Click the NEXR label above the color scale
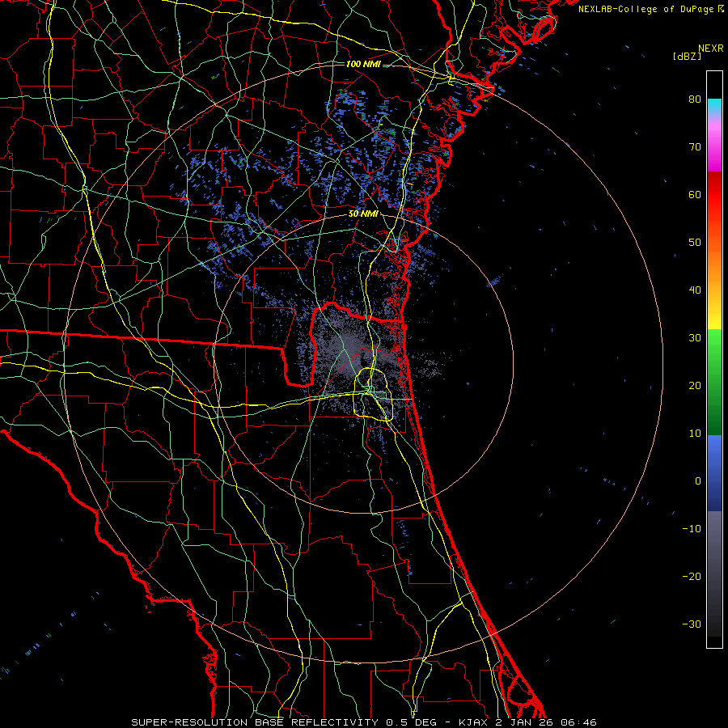This screenshot has height=728, width=728. 711,49
